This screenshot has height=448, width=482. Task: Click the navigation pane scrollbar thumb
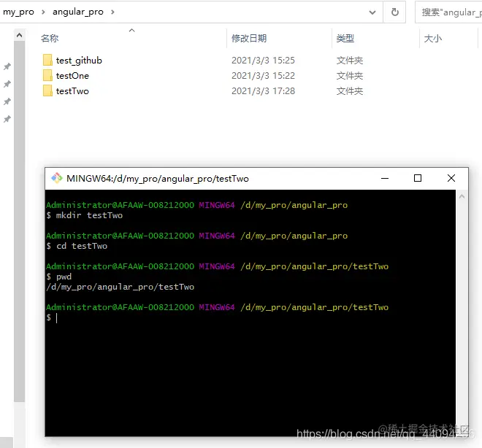(20, 221)
